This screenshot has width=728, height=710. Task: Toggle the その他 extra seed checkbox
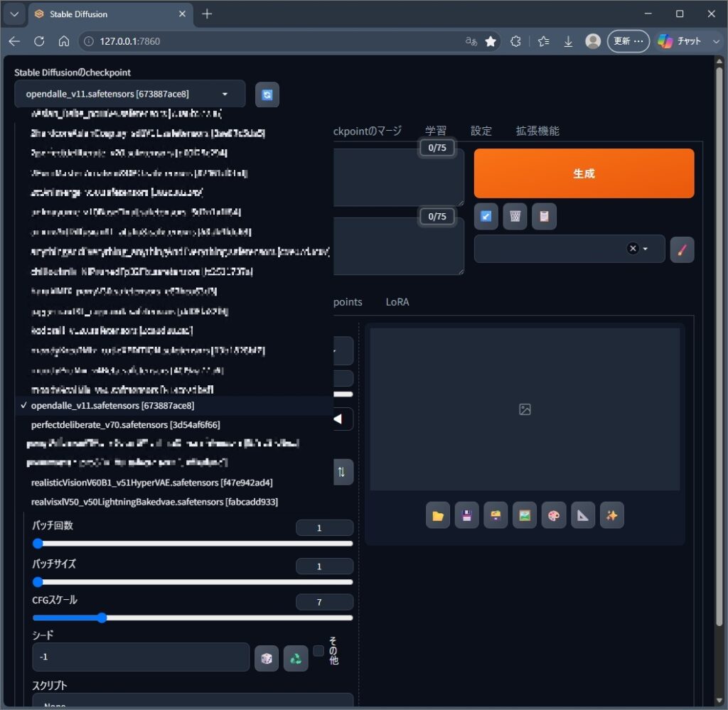[318, 651]
